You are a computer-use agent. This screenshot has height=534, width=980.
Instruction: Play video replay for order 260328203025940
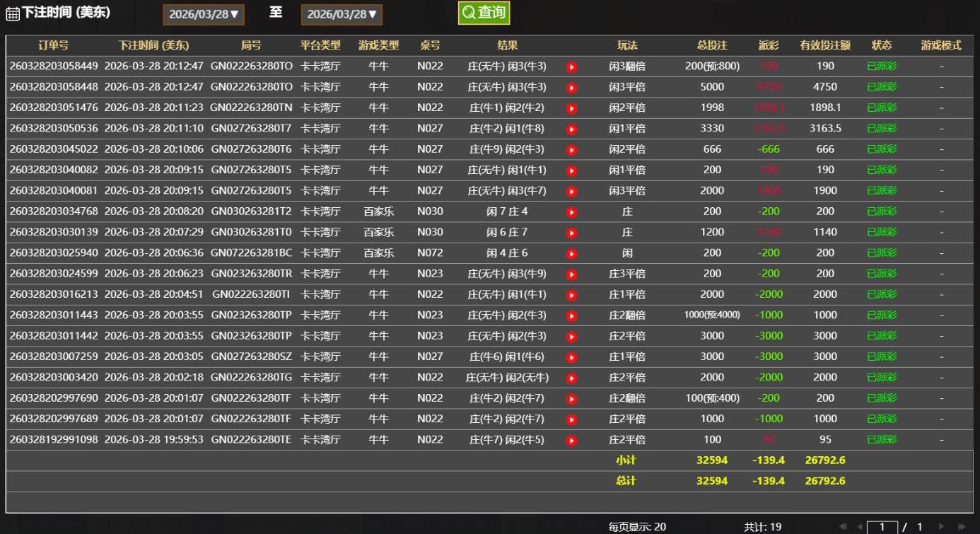tap(571, 253)
